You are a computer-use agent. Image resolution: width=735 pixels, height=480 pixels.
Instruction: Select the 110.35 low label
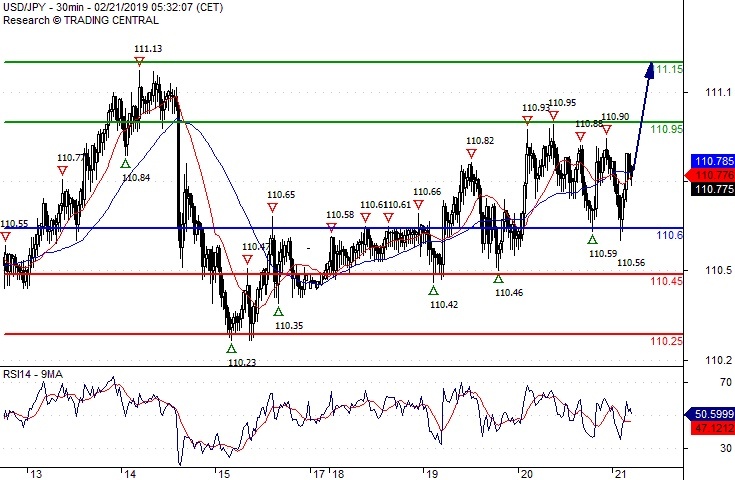tap(289, 325)
